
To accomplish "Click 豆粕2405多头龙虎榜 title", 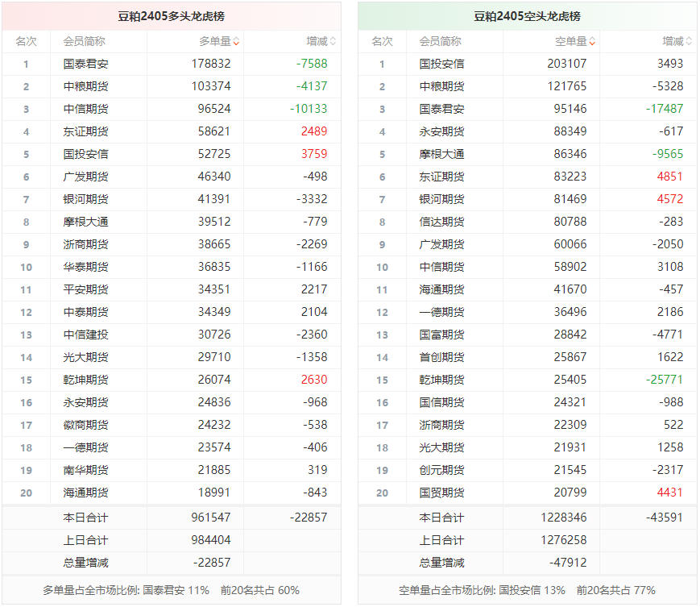I will coord(172,17).
